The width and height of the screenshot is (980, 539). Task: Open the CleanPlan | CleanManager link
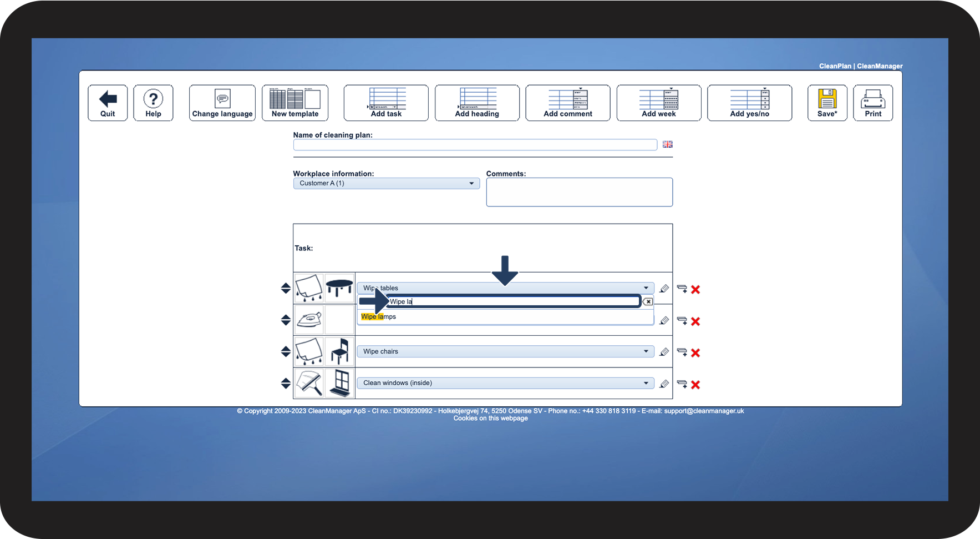tap(861, 66)
